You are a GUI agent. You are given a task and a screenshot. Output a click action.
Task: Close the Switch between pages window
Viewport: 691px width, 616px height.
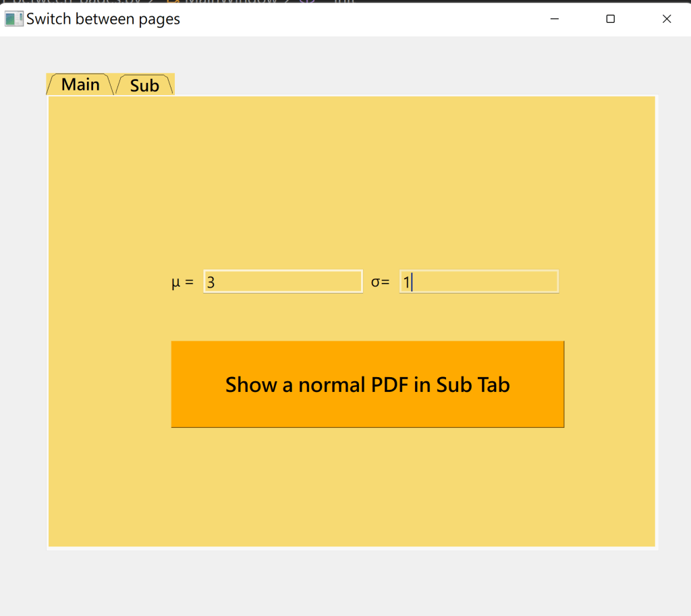pyautogui.click(x=667, y=19)
